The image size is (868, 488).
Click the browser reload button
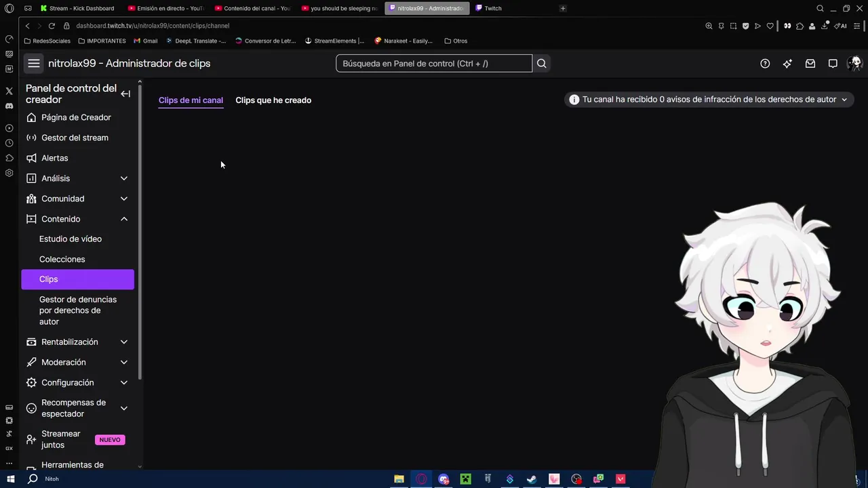click(52, 26)
